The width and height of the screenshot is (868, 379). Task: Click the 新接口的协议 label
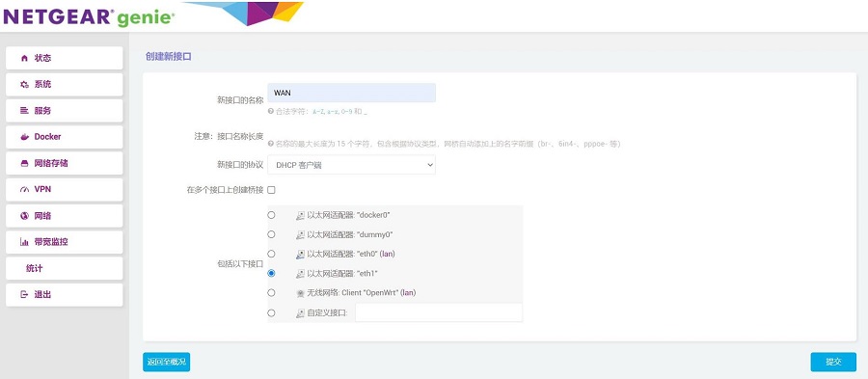point(241,165)
